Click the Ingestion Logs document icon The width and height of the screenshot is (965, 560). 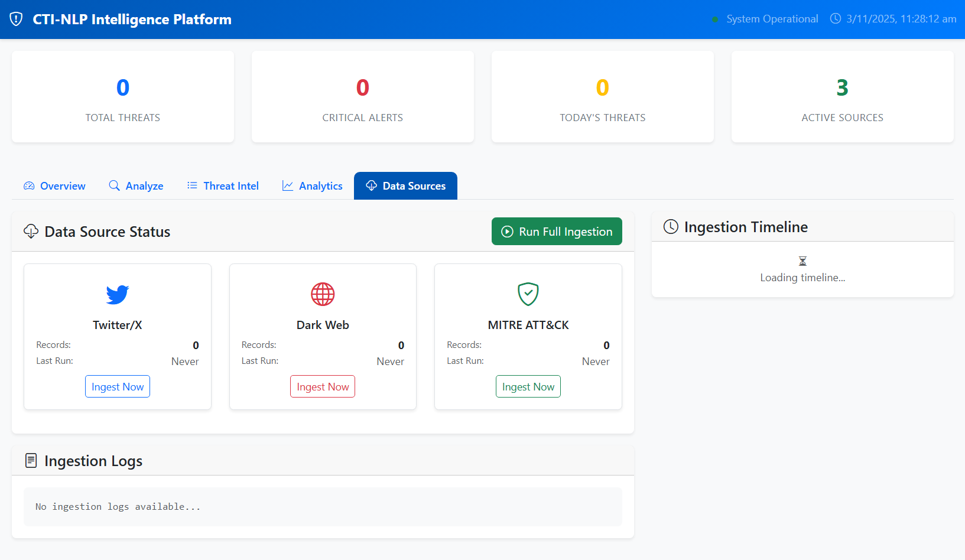coord(31,460)
